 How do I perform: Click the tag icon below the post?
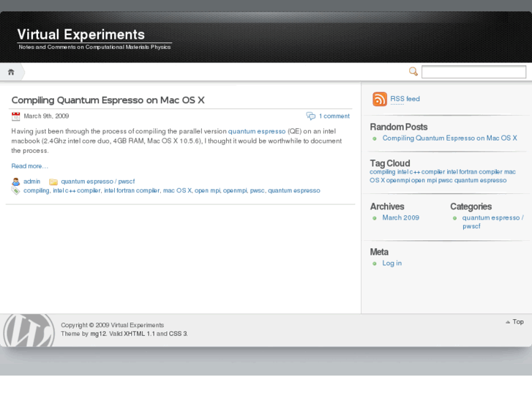tap(16, 190)
